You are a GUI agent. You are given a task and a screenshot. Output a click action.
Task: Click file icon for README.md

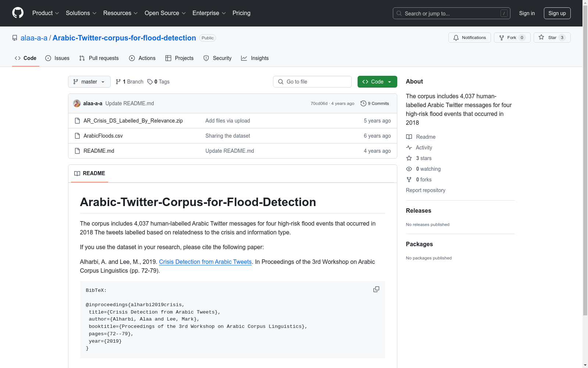coord(77,151)
